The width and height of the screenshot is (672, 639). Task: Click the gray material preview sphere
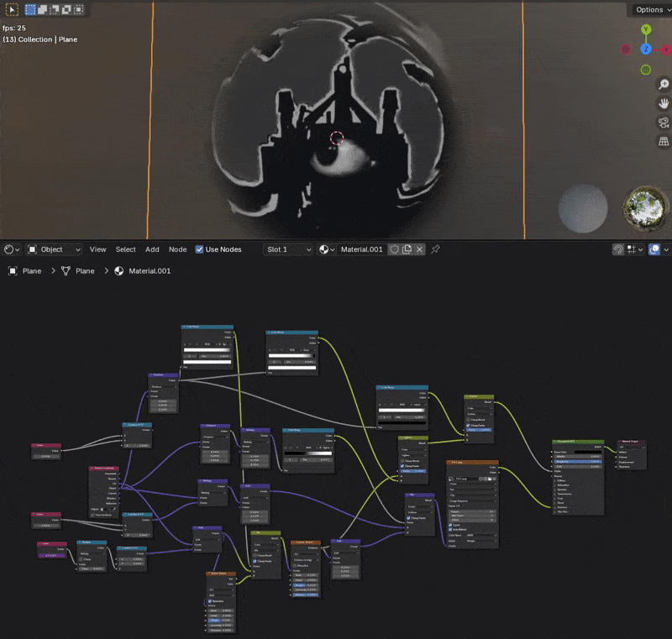click(583, 208)
